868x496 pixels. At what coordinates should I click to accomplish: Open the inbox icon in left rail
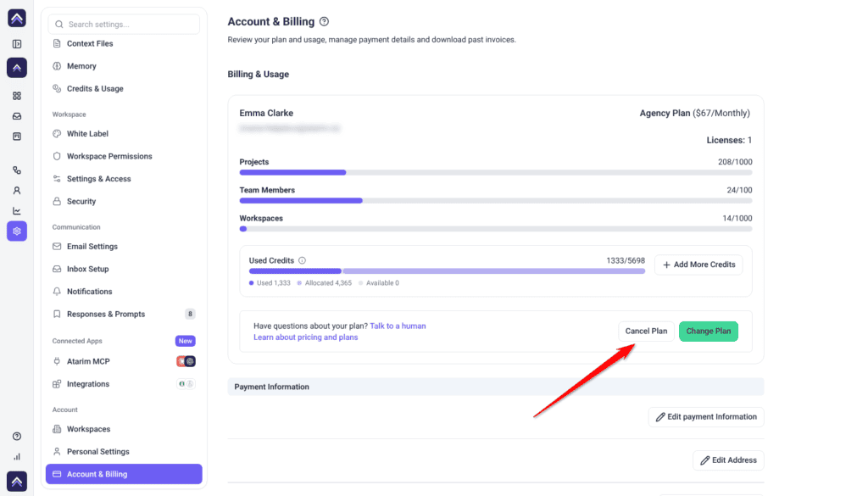coord(17,116)
